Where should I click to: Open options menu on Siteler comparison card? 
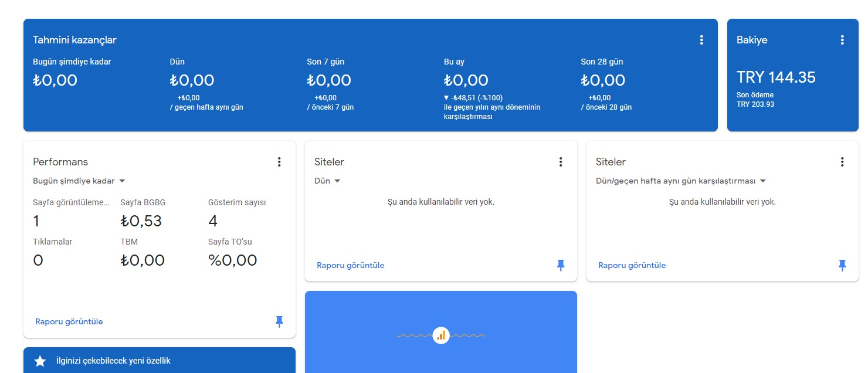842,162
